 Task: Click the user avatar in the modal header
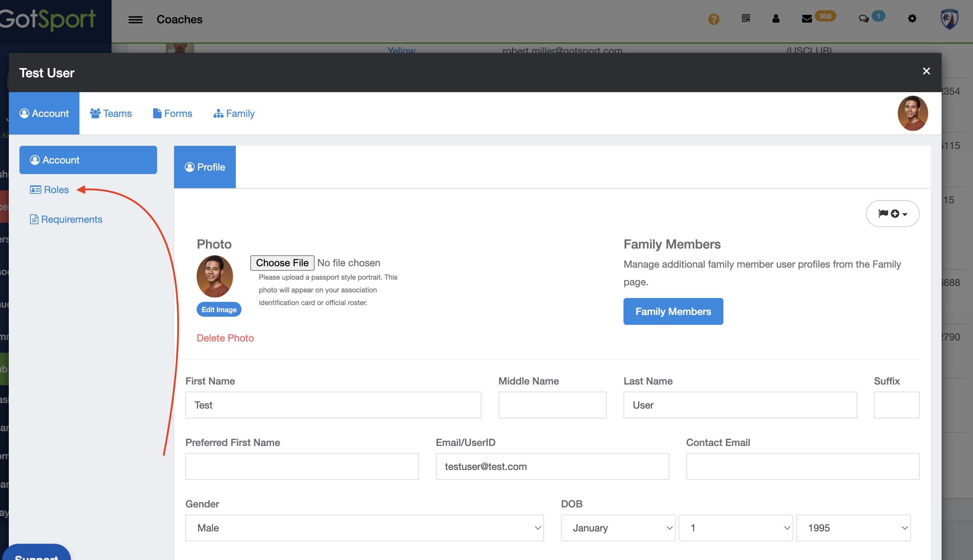913,113
